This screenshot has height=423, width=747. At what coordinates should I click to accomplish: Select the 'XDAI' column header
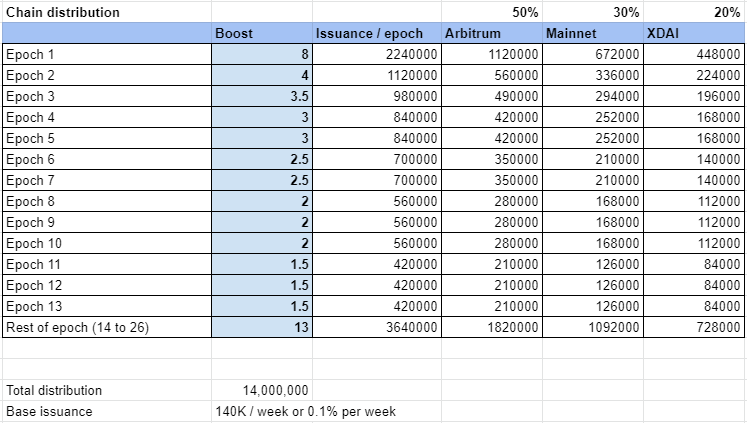coord(694,33)
